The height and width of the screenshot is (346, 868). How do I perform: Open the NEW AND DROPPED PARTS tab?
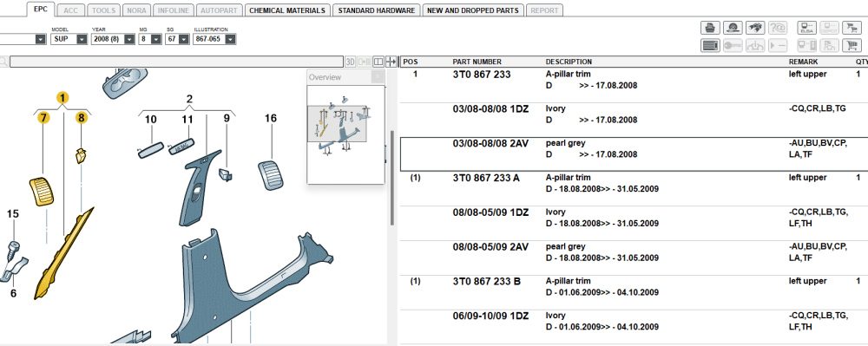pos(473,10)
